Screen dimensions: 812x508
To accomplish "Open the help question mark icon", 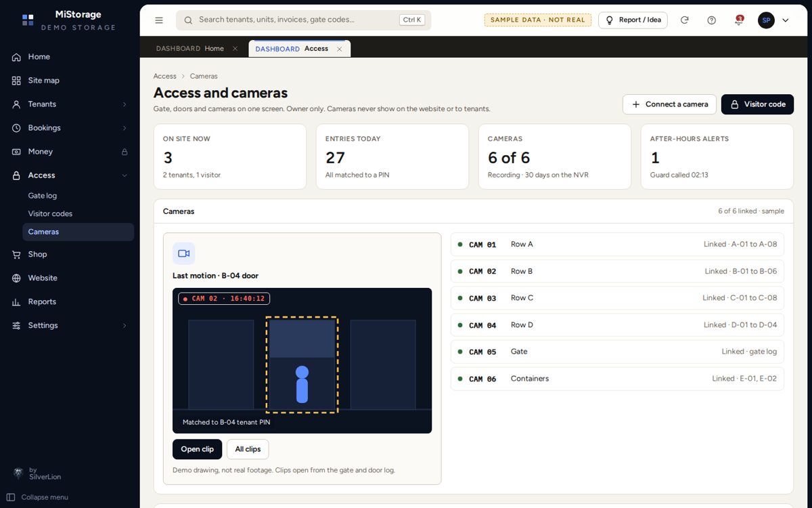I will coord(711,20).
